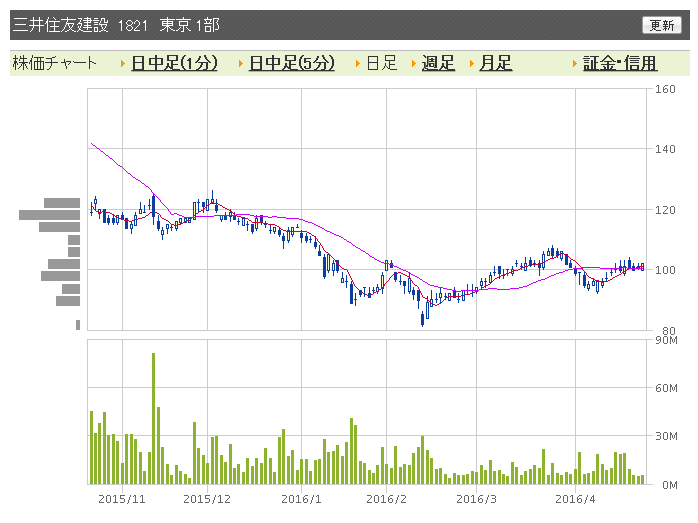Click the 2016/3 date label
The image size is (698, 523).
tap(476, 499)
